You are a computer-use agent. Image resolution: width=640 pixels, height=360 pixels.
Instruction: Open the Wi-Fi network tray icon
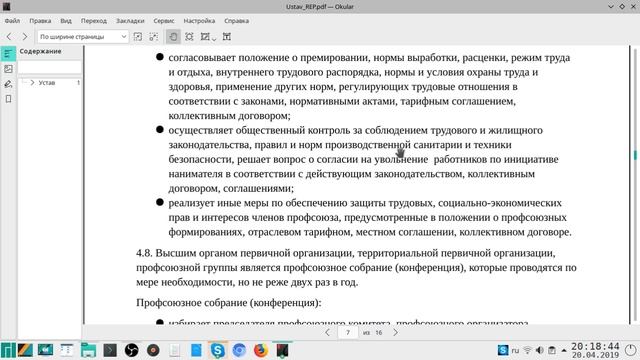(527, 350)
